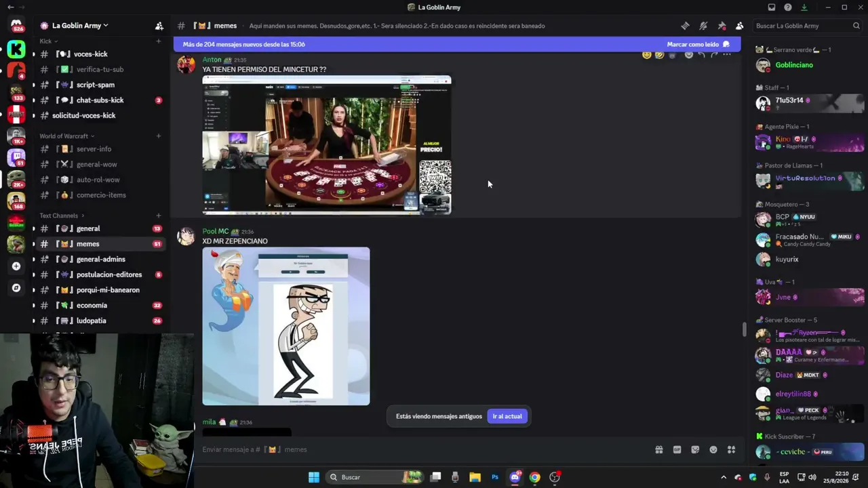Toggle microphone from system tray

click(767, 477)
